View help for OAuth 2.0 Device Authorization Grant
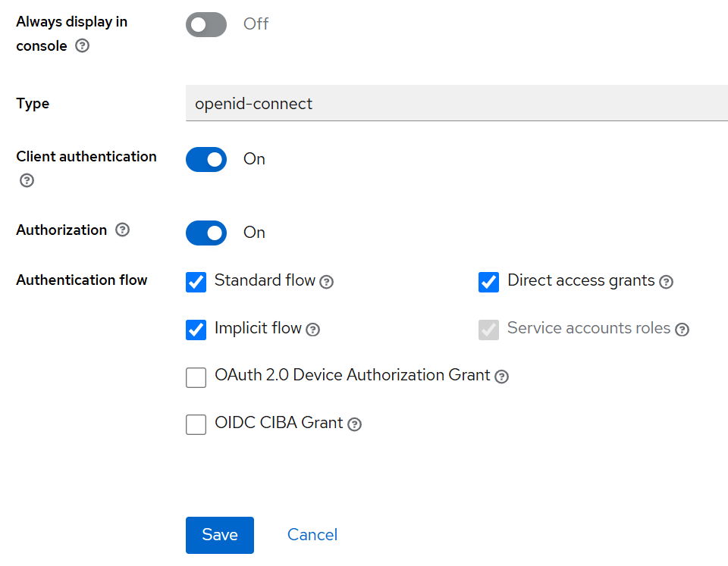The image size is (728, 566). (501, 377)
